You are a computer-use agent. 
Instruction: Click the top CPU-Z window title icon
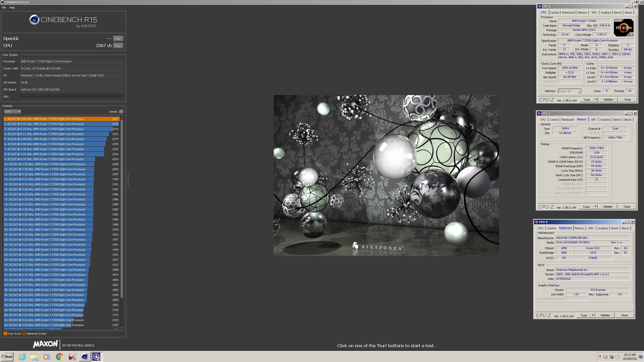click(539, 6)
